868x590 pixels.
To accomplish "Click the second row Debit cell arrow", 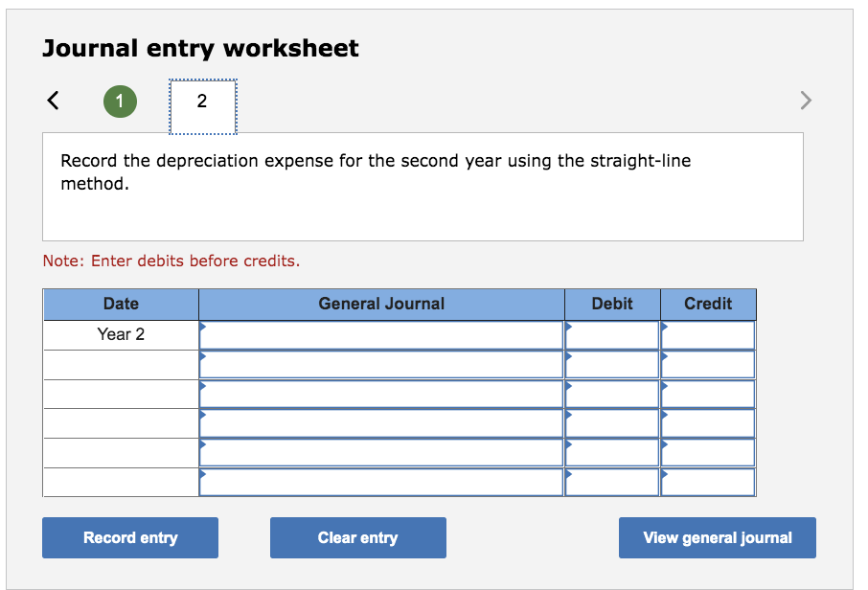I will (x=569, y=356).
